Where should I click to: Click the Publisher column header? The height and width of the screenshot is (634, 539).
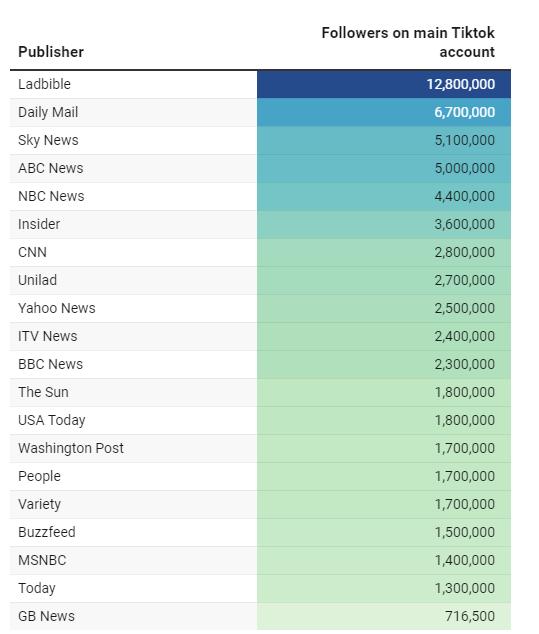(x=51, y=52)
